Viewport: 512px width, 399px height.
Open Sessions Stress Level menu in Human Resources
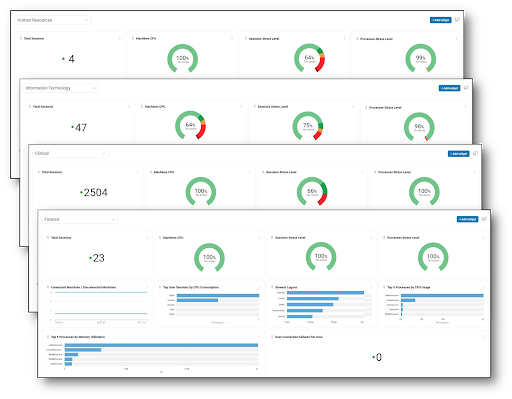(344, 39)
